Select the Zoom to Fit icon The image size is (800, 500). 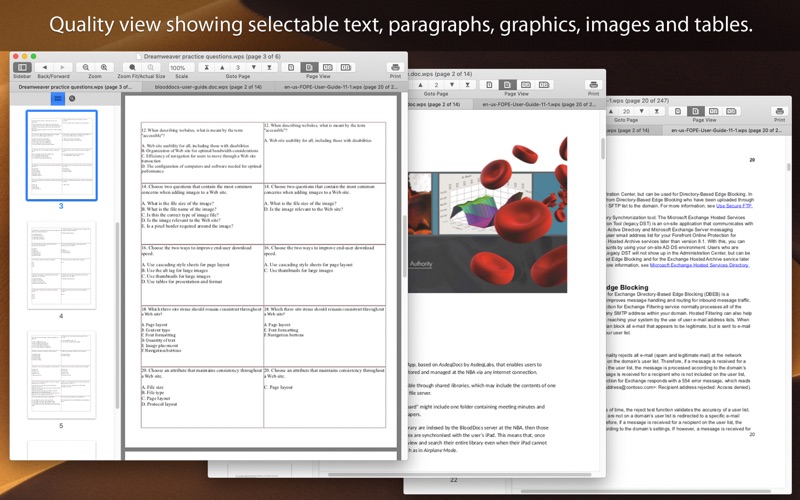[x=133, y=67]
